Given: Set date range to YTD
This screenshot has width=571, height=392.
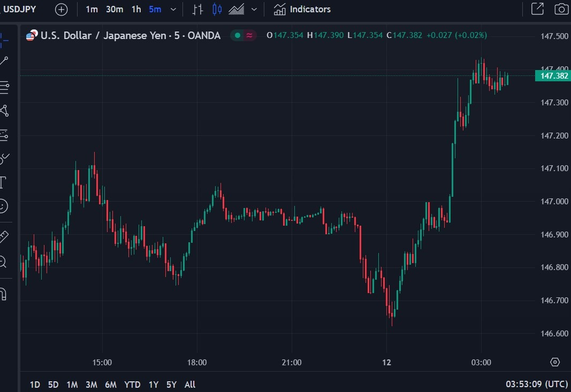Looking at the screenshot, I should pos(132,385).
